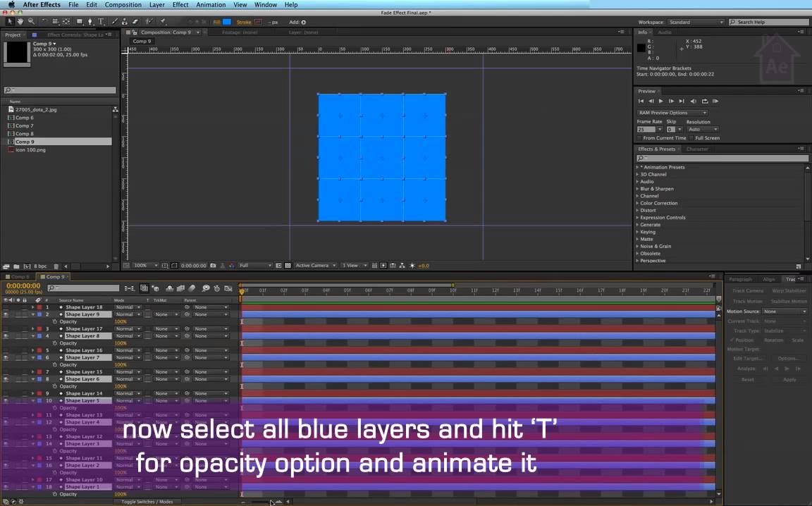Open the Window menu
812x506 pixels.
[x=266, y=5]
